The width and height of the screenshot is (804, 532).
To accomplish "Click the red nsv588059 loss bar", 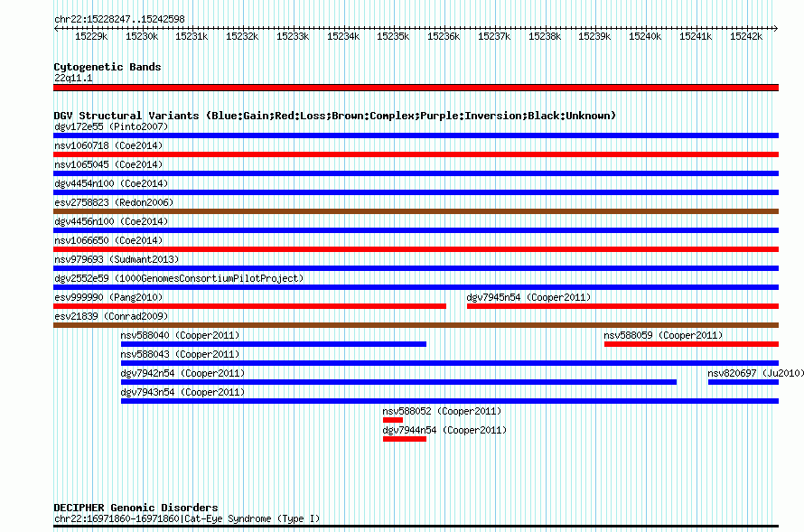I will pos(691,344).
